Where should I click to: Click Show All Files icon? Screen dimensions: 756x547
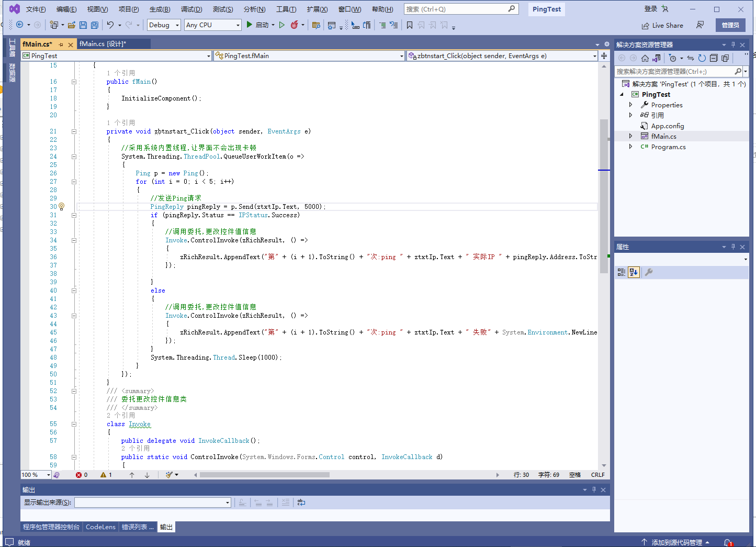coord(725,58)
